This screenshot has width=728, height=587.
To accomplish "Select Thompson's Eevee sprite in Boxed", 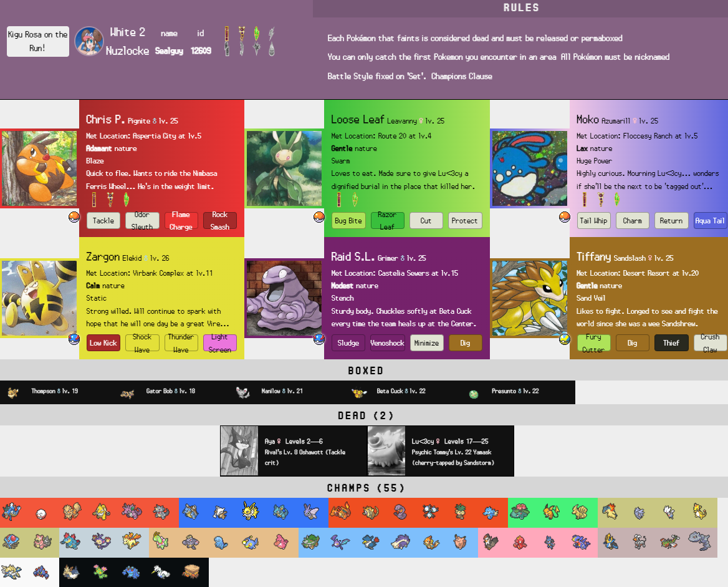I will pyautogui.click(x=13, y=393).
